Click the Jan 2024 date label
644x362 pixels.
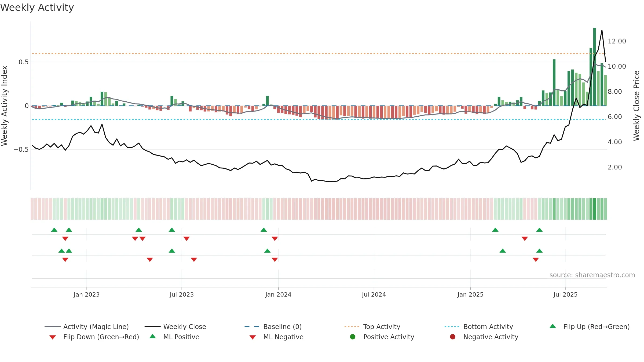point(278,294)
